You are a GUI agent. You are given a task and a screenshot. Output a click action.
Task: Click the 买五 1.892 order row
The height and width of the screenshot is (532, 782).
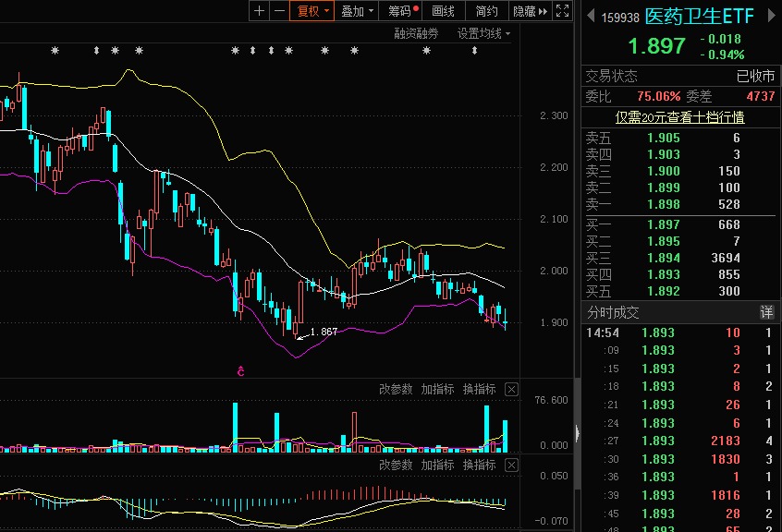(679, 291)
